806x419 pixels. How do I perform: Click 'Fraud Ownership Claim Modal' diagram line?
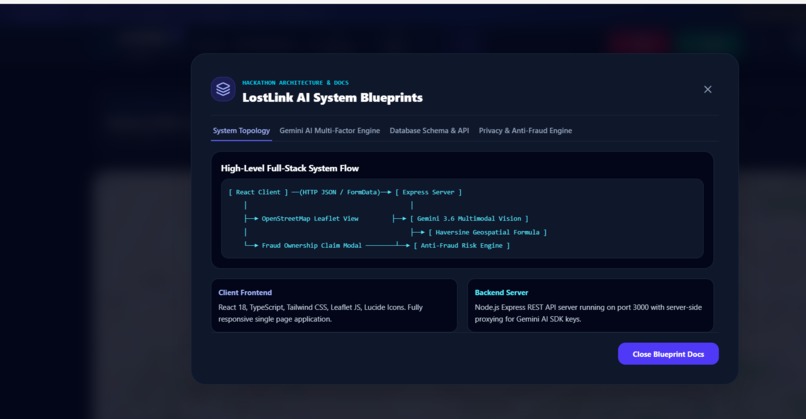coord(312,246)
